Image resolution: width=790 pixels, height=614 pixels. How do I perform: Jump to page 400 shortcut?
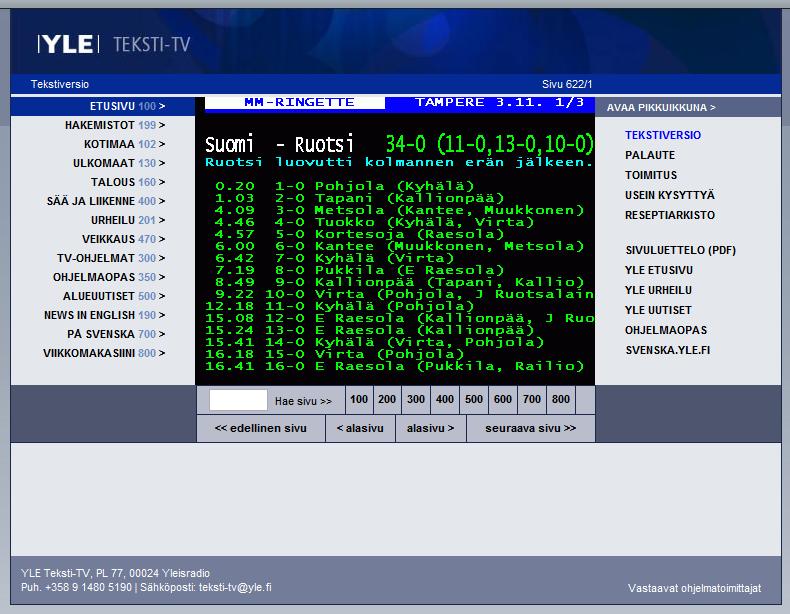(x=445, y=400)
